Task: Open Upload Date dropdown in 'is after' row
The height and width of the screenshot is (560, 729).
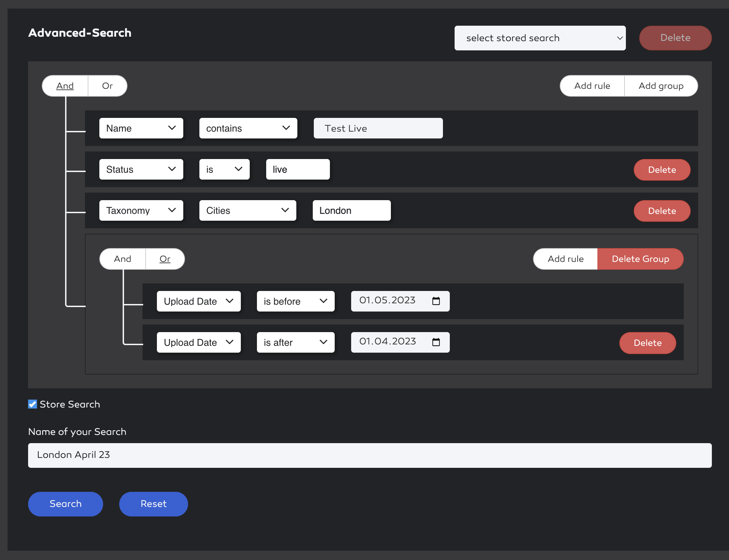Action: coord(199,342)
